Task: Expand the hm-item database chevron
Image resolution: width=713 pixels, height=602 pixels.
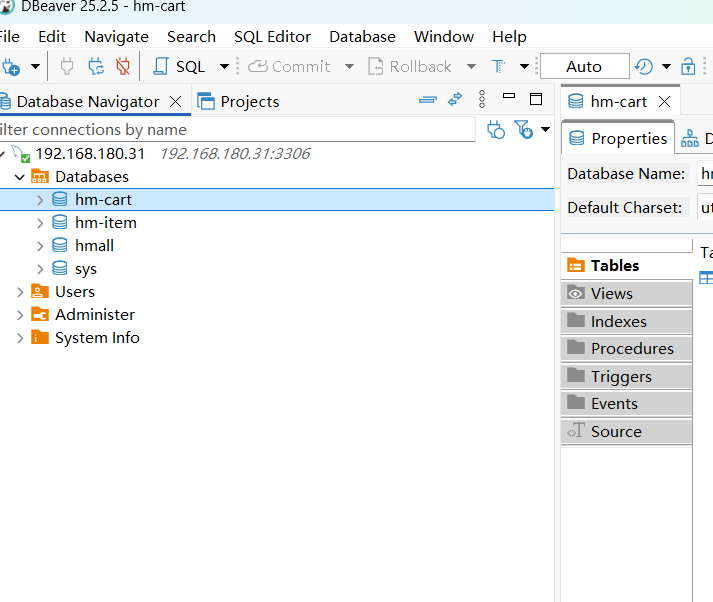Action: click(x=40, y=223)
